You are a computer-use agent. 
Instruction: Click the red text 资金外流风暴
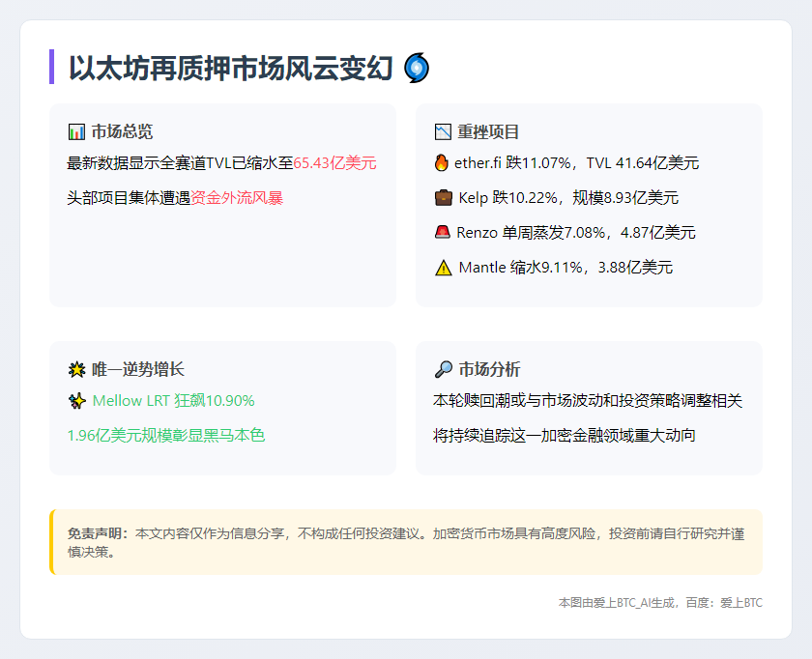point(237,198)
